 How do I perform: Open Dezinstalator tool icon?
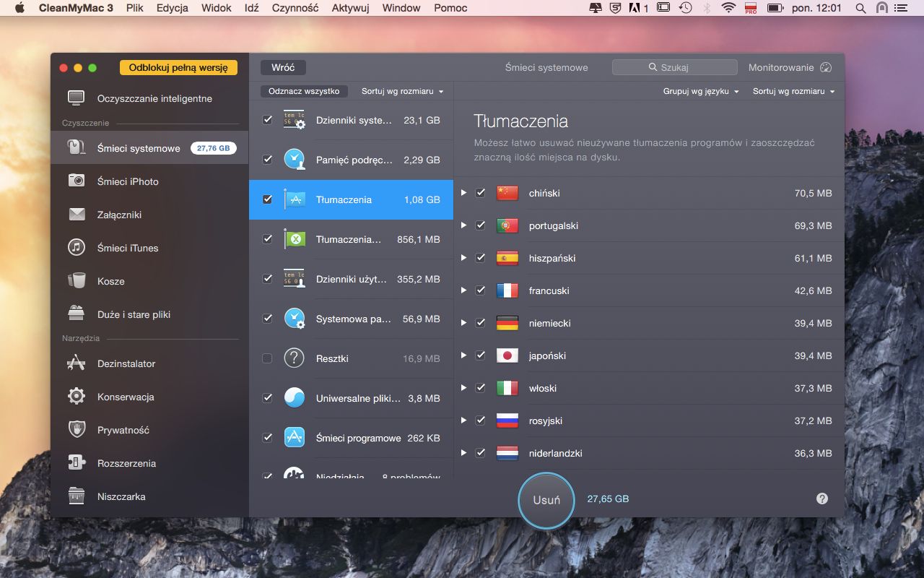[x=77, y=363]
